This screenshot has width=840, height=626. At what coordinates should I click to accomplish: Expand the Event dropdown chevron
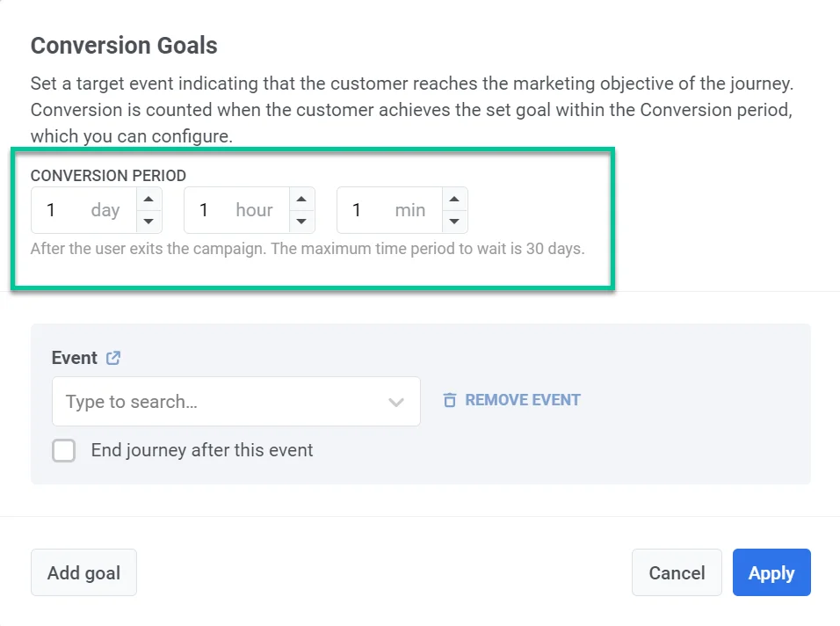(x=396, y=402)
